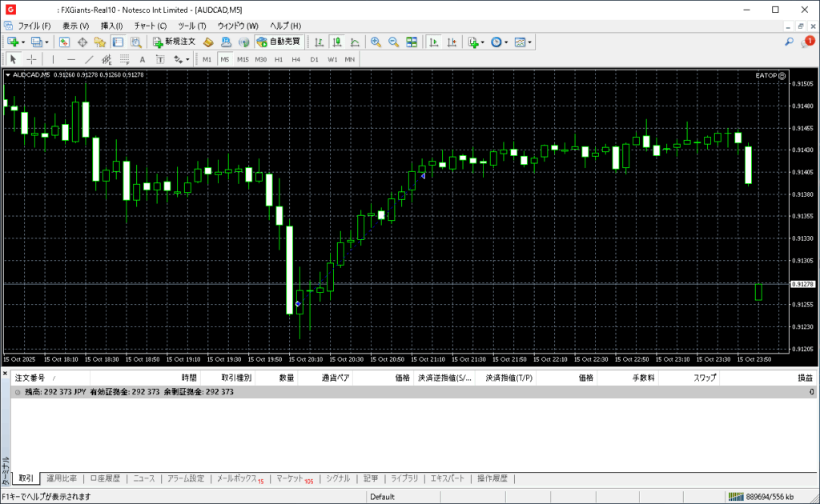Image resolution: width=820 pixels, height=504 pixels.
Task: Tile chart windows with the grid icon
Action: (412, 42)
